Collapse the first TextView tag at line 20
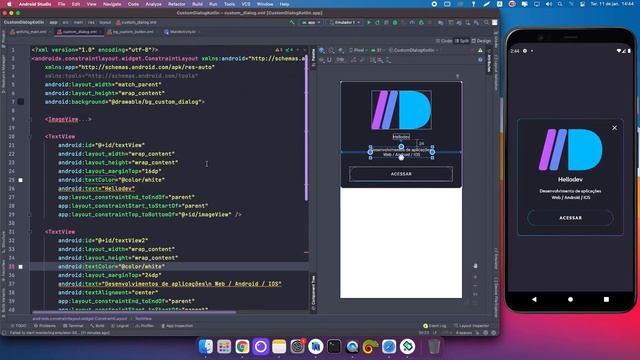Screen dimensions: 640x360 pos(30,137)
